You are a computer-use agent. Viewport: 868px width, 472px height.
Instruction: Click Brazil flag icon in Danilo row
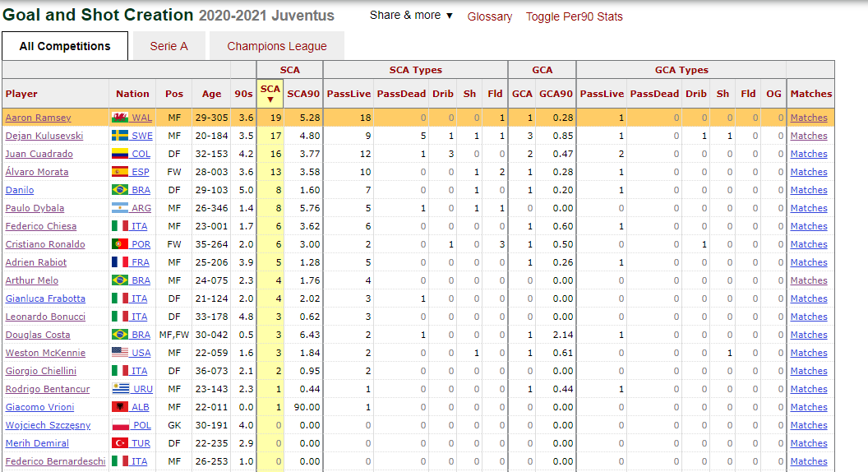coord(120,189)
